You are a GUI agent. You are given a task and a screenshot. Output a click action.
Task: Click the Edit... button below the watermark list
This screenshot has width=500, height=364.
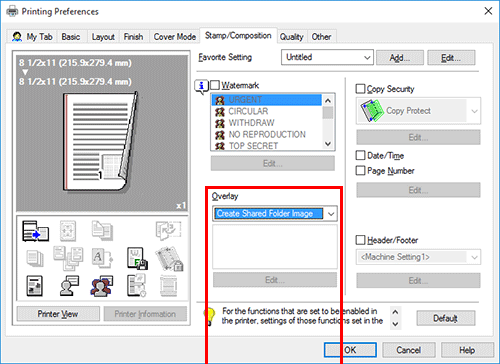(273, 163)
